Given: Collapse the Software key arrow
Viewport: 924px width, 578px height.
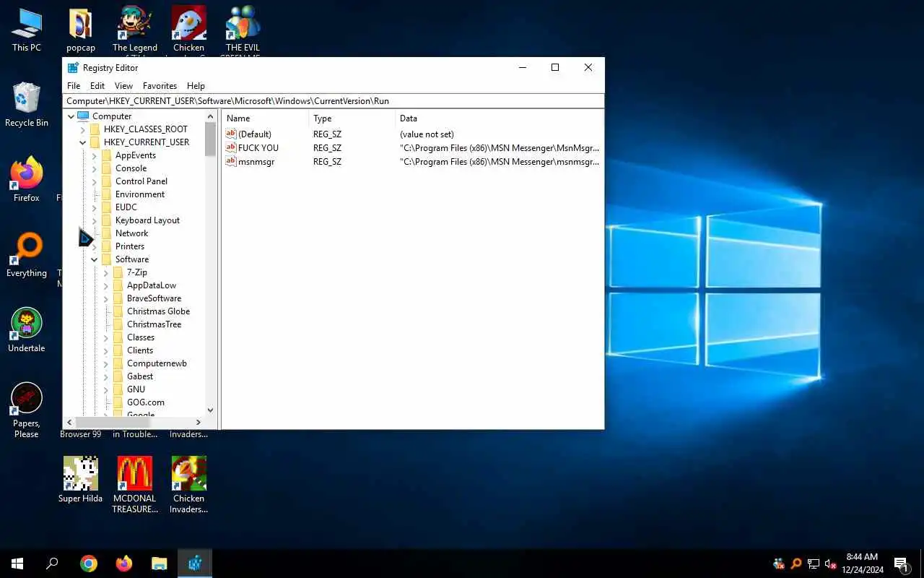Looking at the screenshot, I should coord(94,259).
